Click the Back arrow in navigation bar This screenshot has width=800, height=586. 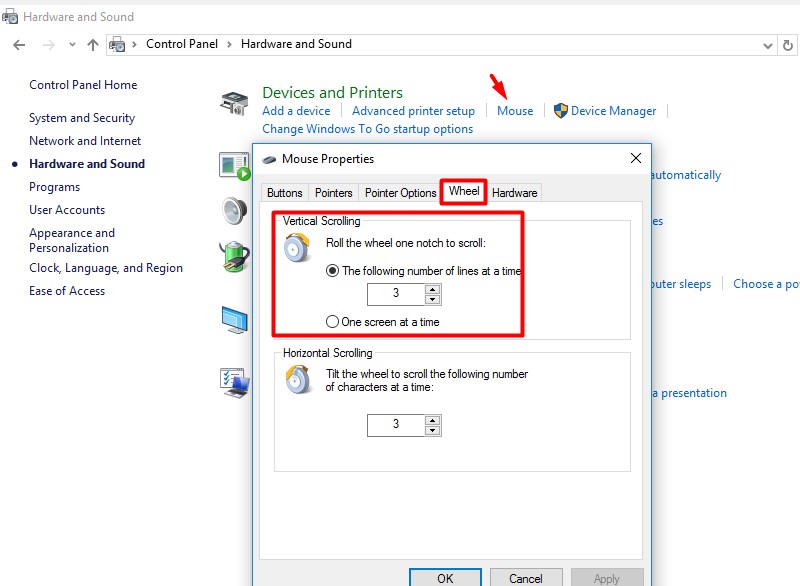(x=19, y=45)
